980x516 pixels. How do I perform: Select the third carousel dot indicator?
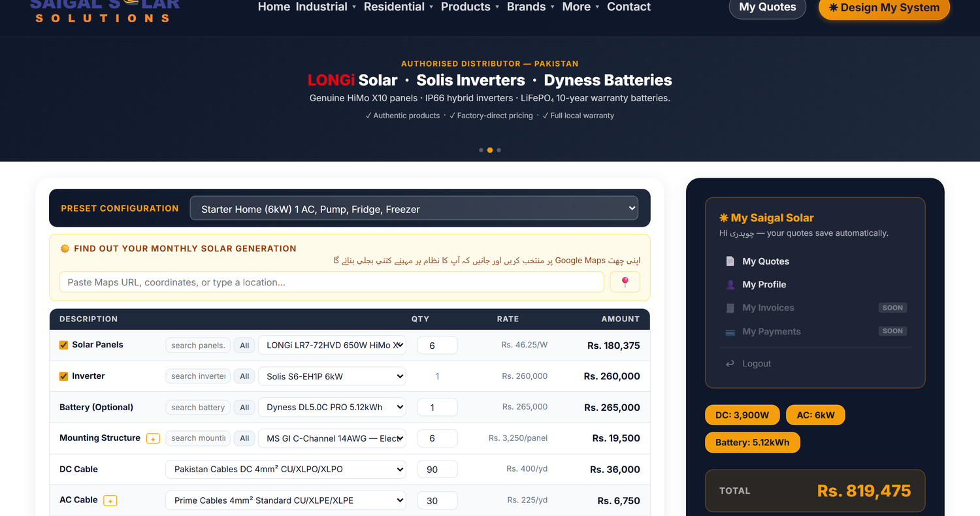499,150
